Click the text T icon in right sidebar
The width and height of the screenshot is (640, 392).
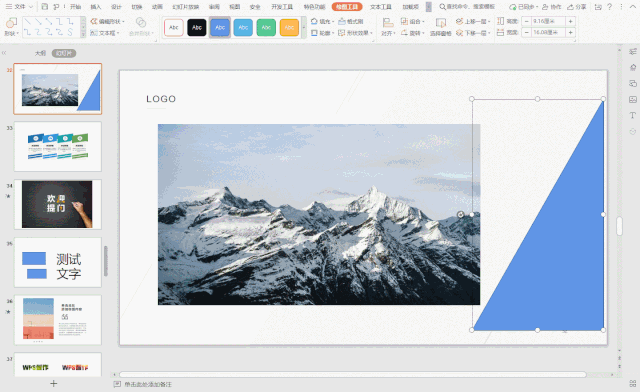click(x=633, y=116)
